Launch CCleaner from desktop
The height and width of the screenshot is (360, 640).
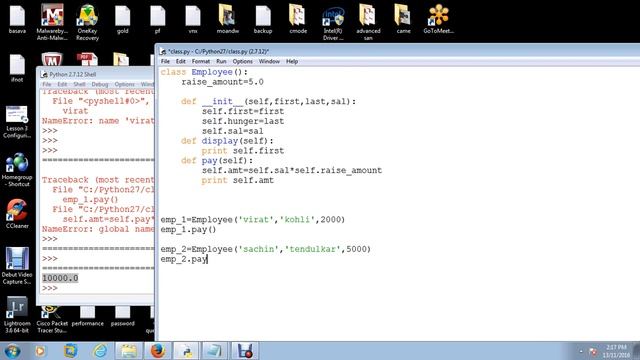[x=17, y=213]
